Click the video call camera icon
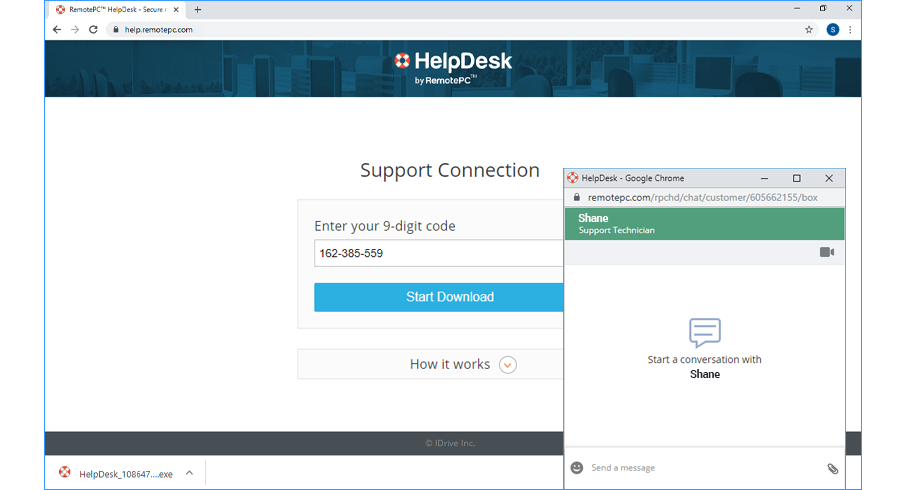This screenshot has height=490, width=899. (x=826, y=252)
